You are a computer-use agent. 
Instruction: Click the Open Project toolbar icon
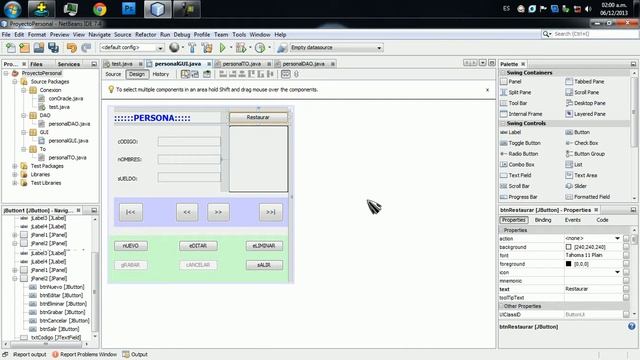(x=39, y=48)
